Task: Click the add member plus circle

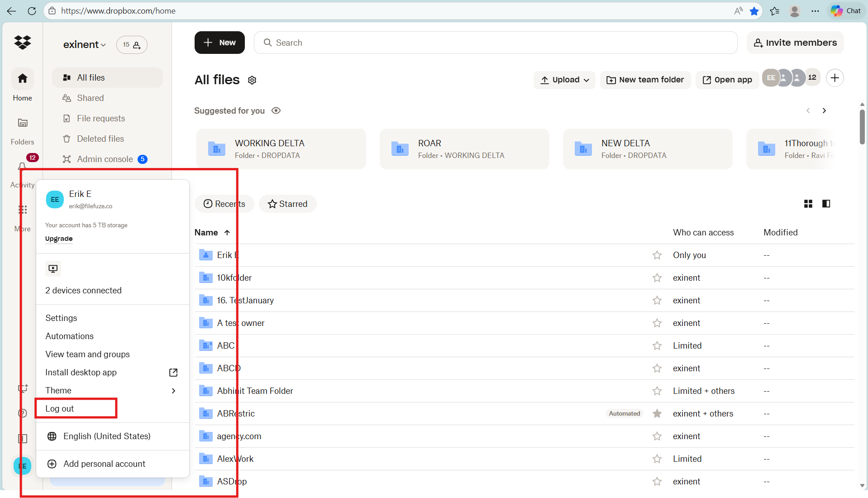Action: [x=835, y=78]
